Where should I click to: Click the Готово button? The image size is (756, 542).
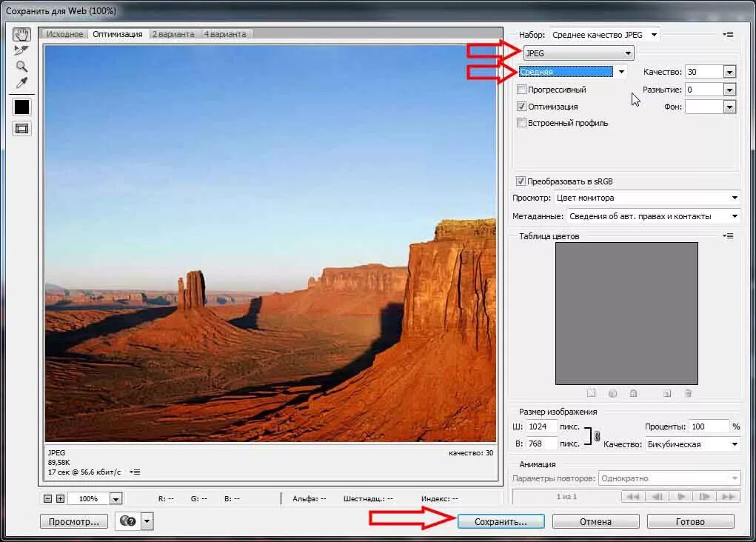pos(690,522)
